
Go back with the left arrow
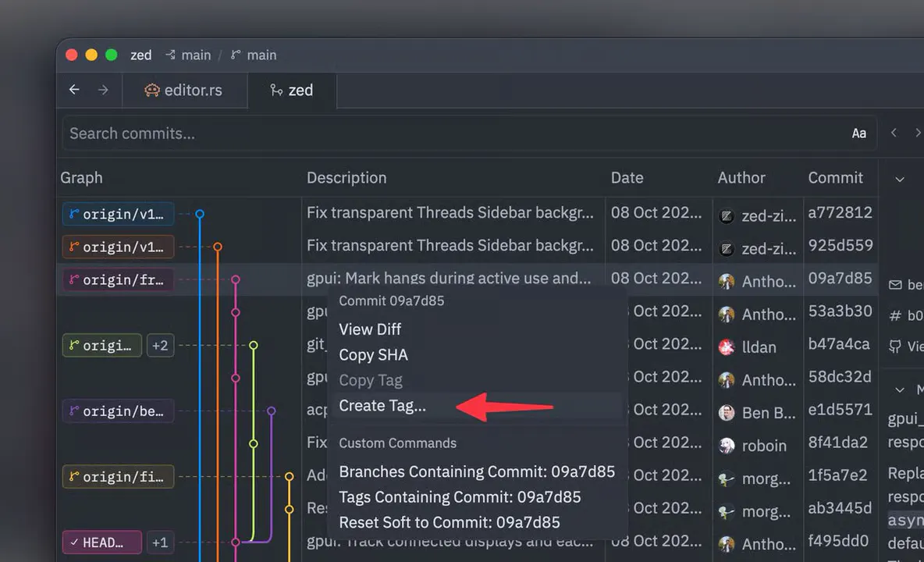(74, 90)
